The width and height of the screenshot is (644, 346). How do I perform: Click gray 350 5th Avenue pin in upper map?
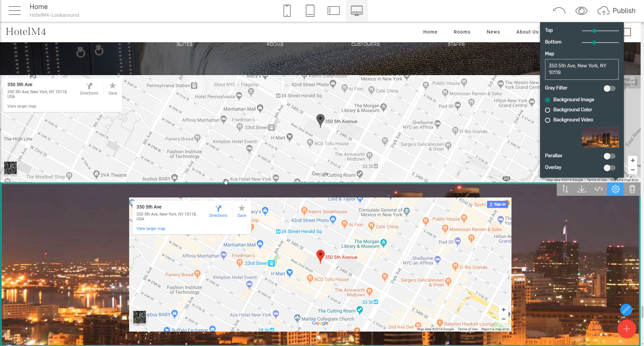pos(320,120)
